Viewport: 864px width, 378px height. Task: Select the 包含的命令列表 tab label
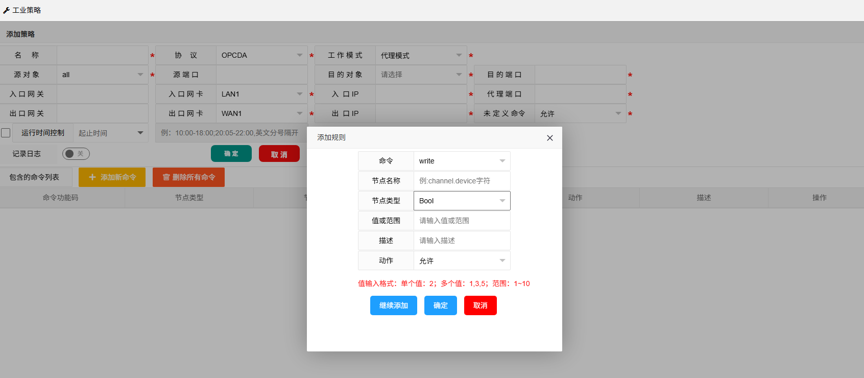(x=34, y=177)
